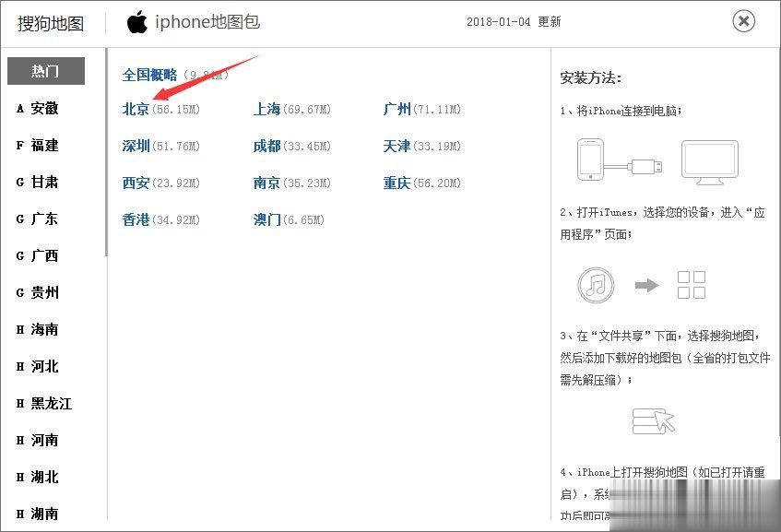Download the 北京 map pack

tap(136, 109)
